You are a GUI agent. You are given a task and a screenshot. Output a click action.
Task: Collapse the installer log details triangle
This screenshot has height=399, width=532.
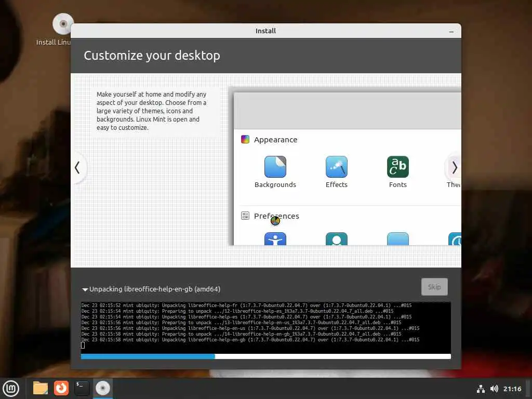pos(85,289)
